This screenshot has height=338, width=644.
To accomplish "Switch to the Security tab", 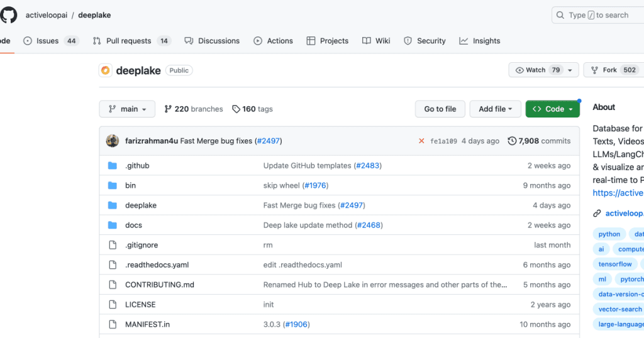I will click(425, 41).
